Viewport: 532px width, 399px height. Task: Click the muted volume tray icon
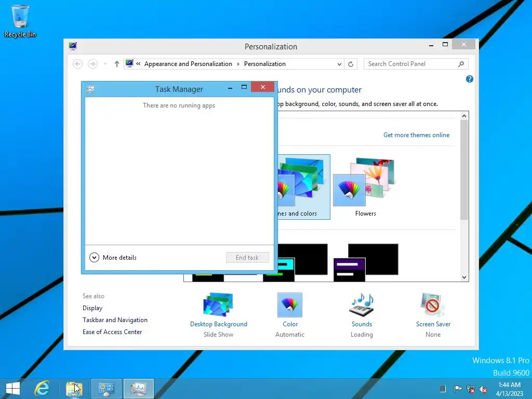coord(483,389)
